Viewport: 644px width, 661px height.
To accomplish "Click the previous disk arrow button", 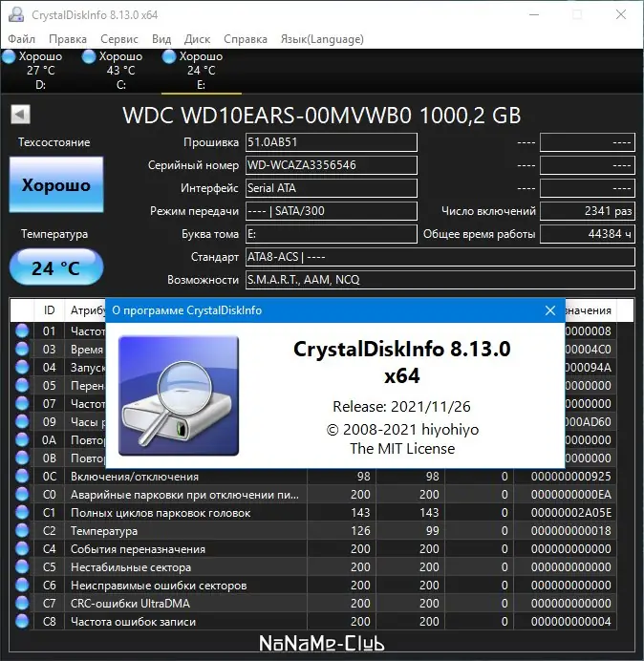I will (x=20, y=115).
